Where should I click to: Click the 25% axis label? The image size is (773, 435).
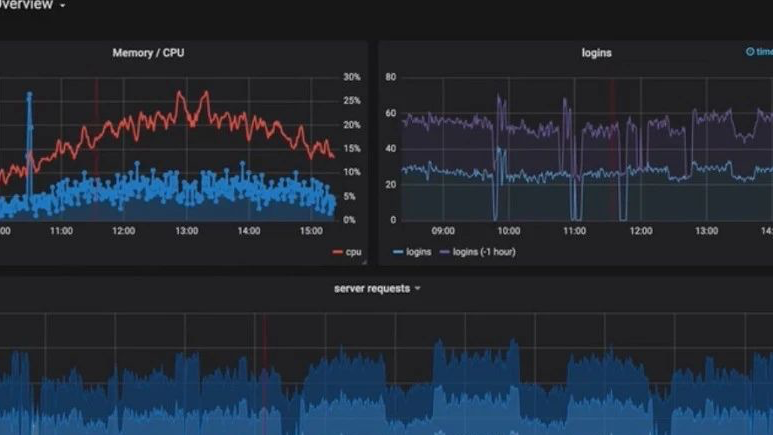[x=351, y=101]
